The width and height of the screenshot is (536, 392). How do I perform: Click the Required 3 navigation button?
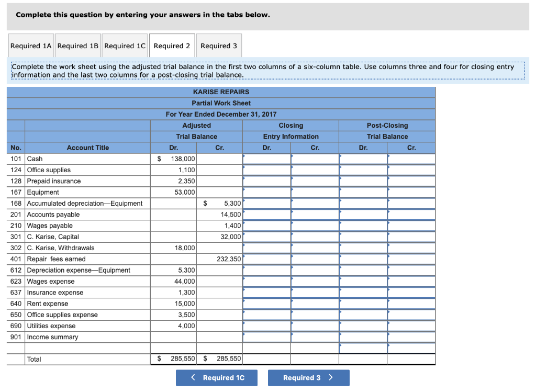click(308, 377)
